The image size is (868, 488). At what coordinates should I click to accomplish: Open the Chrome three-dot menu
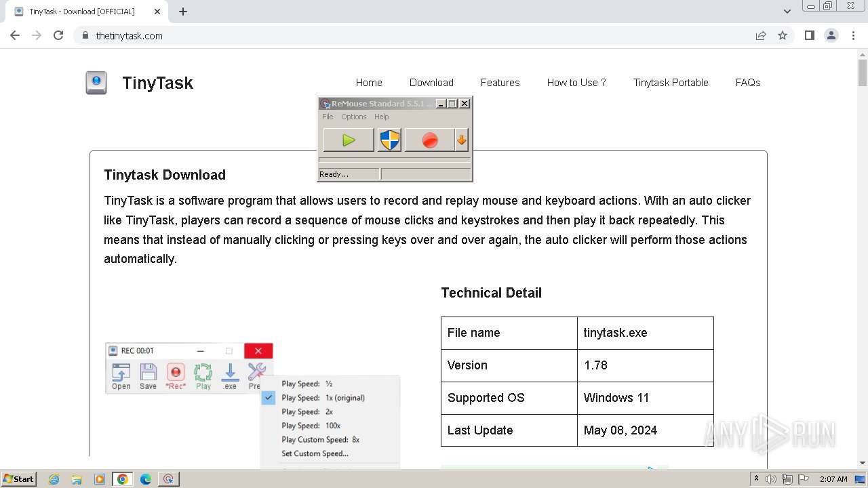pos(853,35)
